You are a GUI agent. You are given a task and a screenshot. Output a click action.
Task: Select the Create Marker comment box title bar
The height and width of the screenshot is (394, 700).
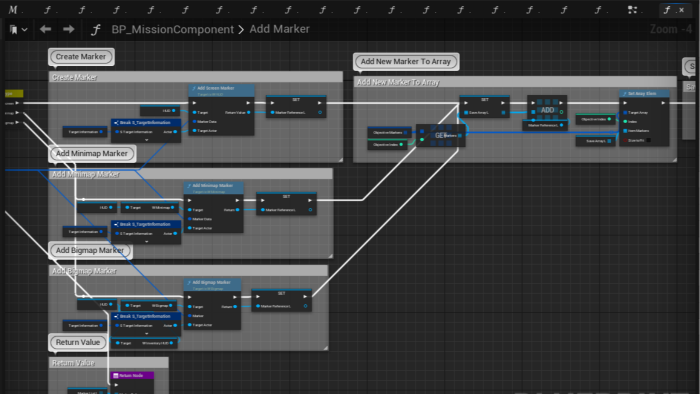[x=196, y=77]
